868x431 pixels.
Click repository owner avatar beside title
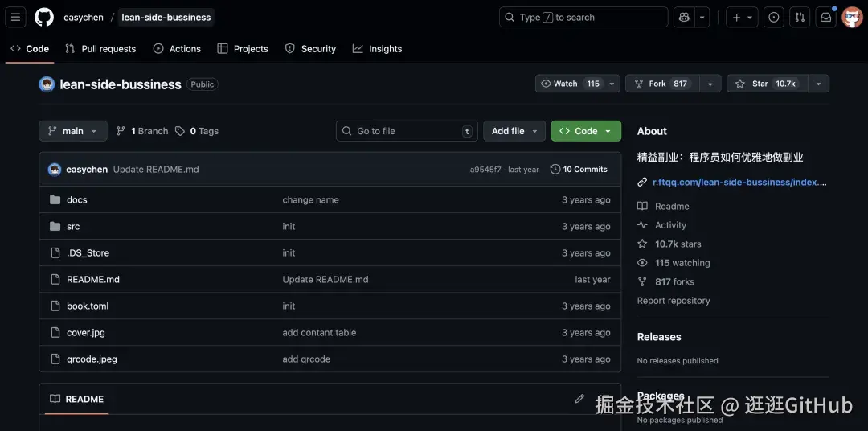click(x=47, y=84)
